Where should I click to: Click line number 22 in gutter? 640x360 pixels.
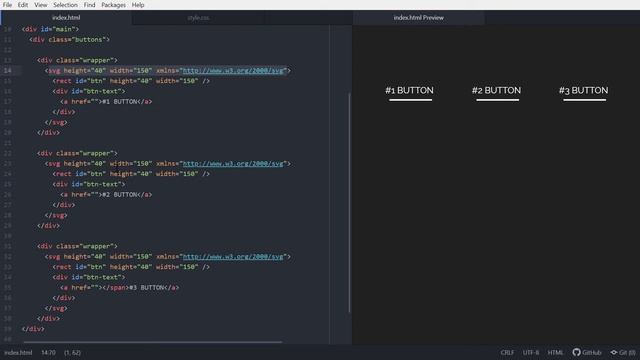[7, 153]
